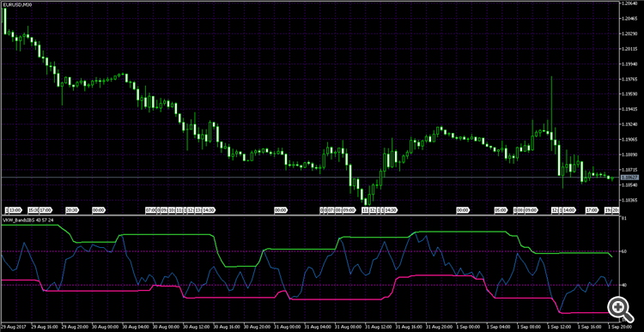
Task: Click the 30 Aug 08:00 date label
Action: (165, 328)
